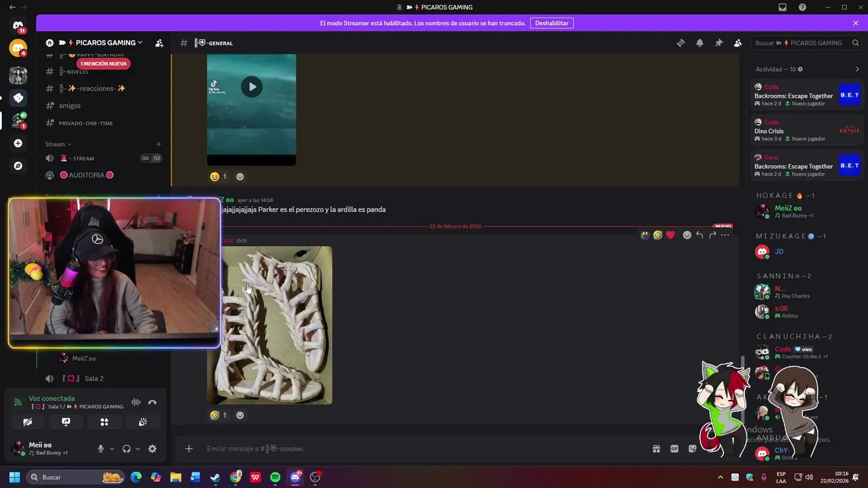Toggle the camera in voice panel
The width and height of the screenshot is (868, 488).
[27, 422]
